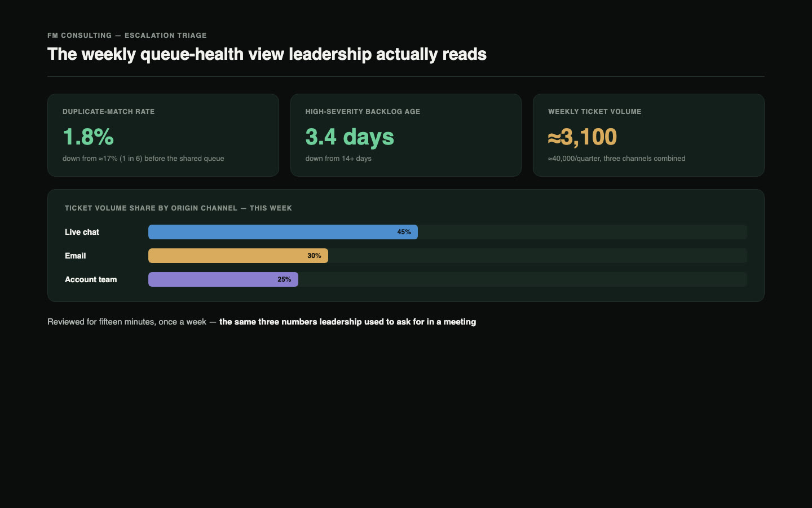The image size is (812, 508).
Task: Select the FM Consulting — Escalation Triage header
Action: [127, 35]
